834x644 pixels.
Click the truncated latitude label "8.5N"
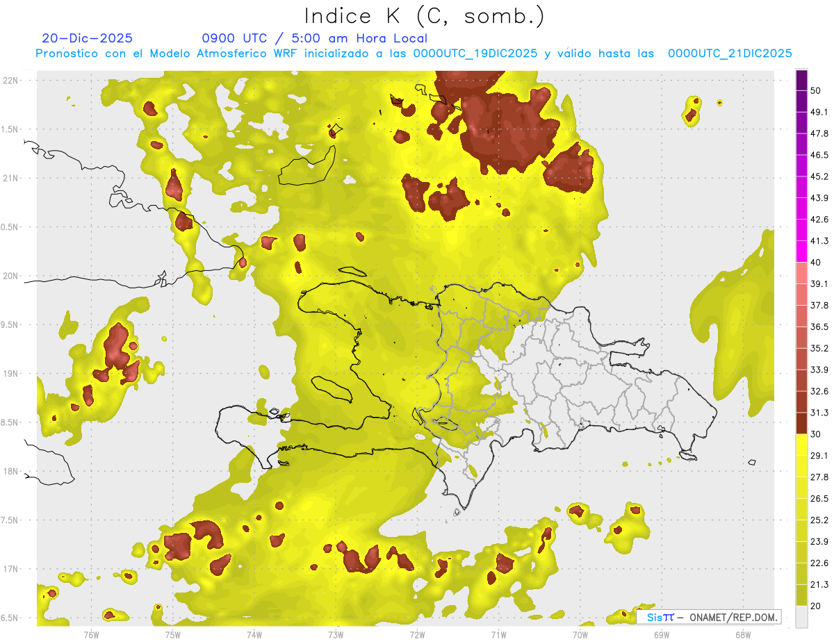pos(10,422)
